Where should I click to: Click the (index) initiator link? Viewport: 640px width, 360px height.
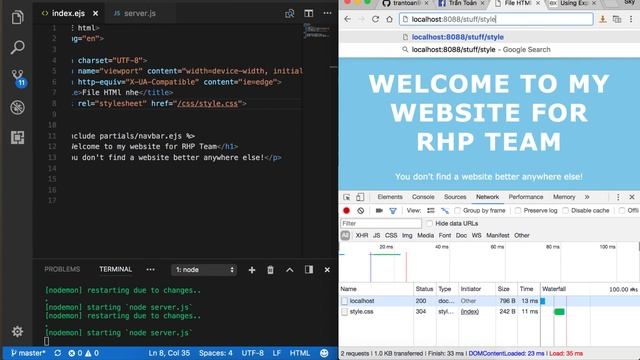469,312
